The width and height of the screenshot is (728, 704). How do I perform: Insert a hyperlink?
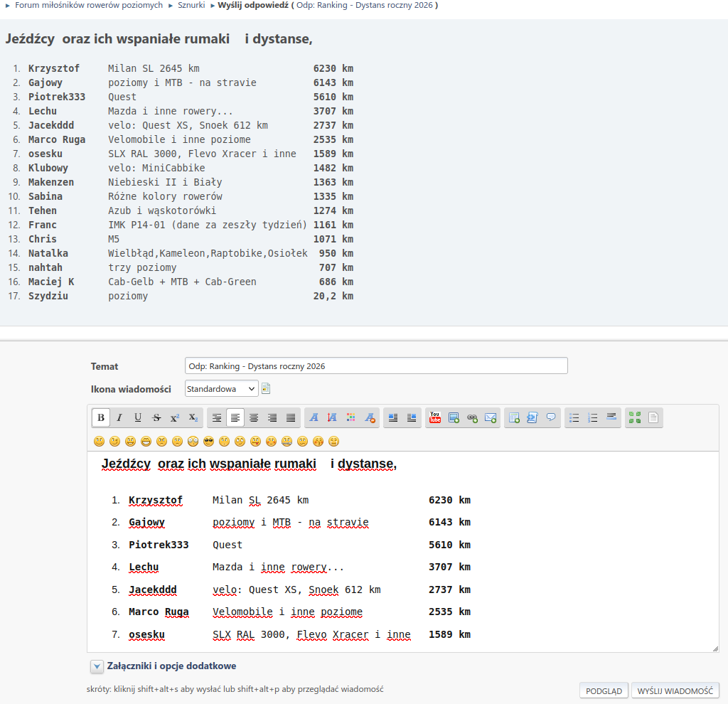coord(472,417)
